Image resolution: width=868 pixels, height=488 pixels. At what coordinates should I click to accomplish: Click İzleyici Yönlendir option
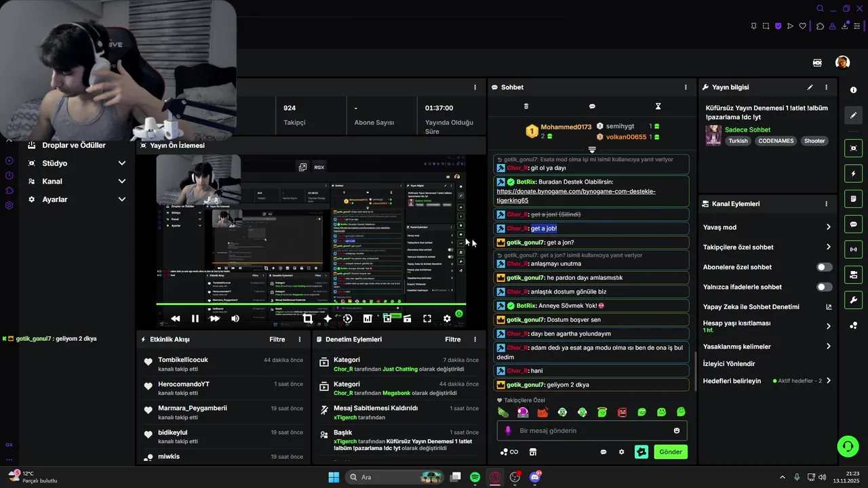[729, 364]
